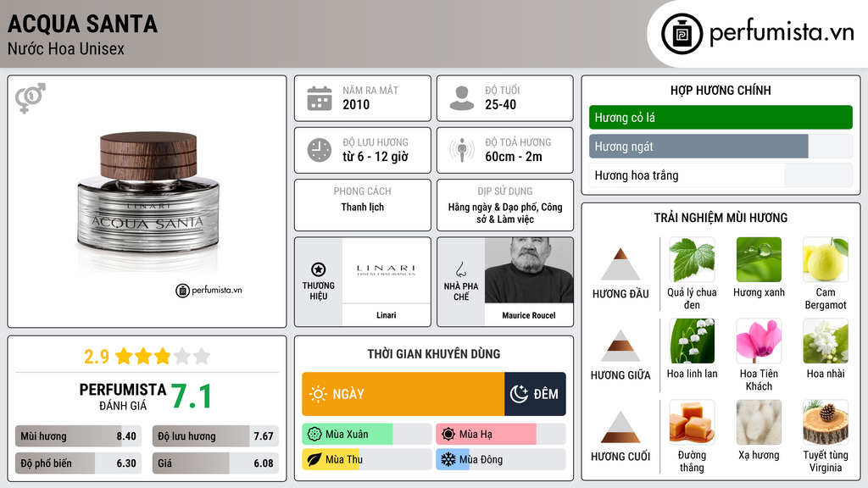Image resolution: width=868 pixels, height=488 pixels.
Task: Select the Hương xanh note image
Action: (759, 260)
